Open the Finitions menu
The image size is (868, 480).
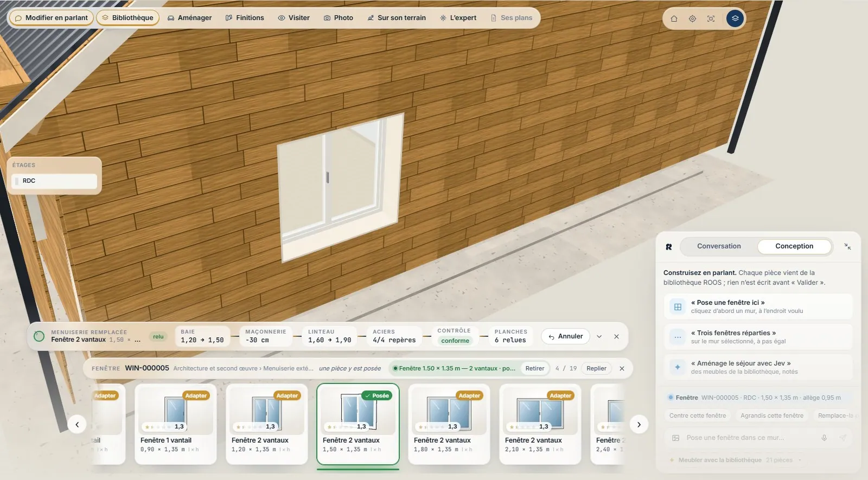tap(245, 18)
